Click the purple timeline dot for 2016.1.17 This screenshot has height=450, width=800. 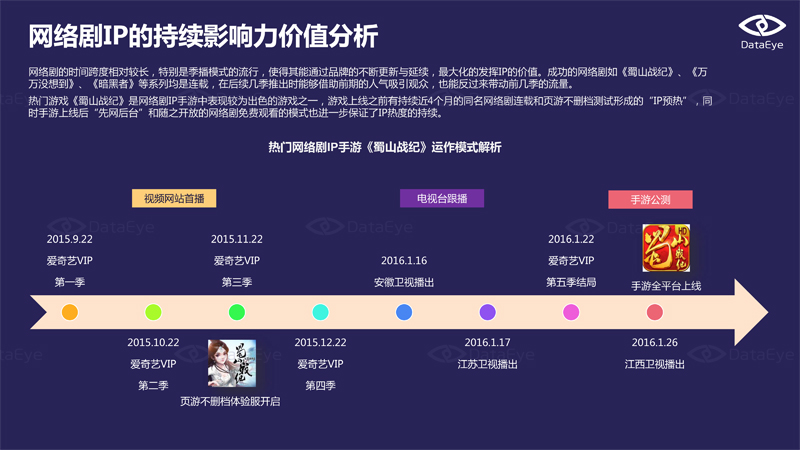488,312
